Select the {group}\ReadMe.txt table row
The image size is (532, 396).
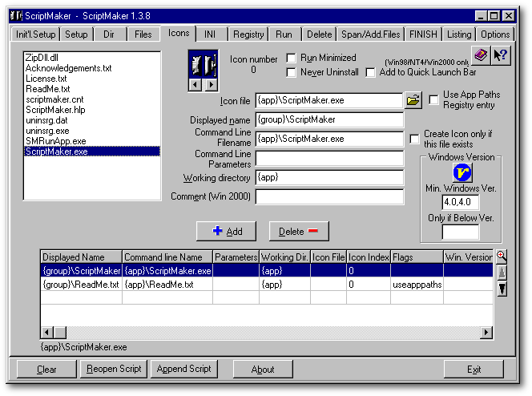click(267, 285)
